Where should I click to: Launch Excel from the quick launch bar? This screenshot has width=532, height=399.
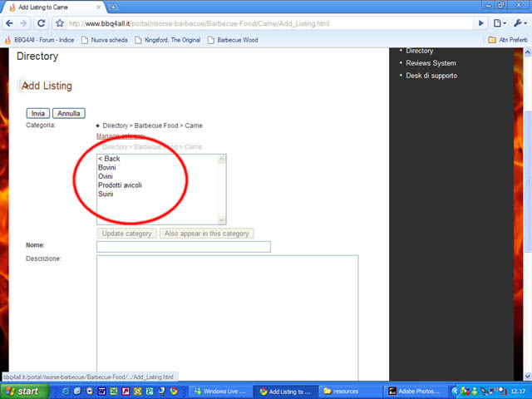point(114,392)
